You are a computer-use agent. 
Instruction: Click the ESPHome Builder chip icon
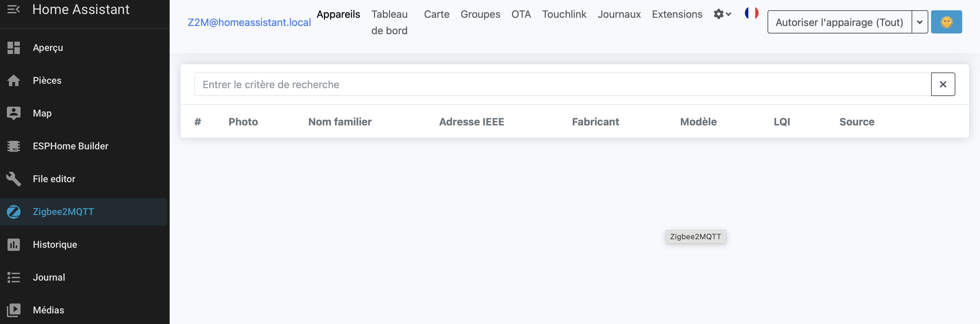tap(14, 146)
